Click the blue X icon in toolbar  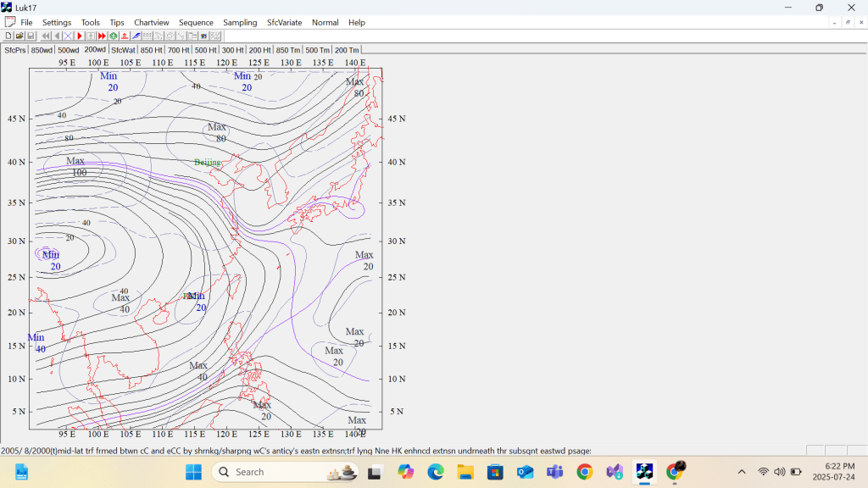pos(69,36)
